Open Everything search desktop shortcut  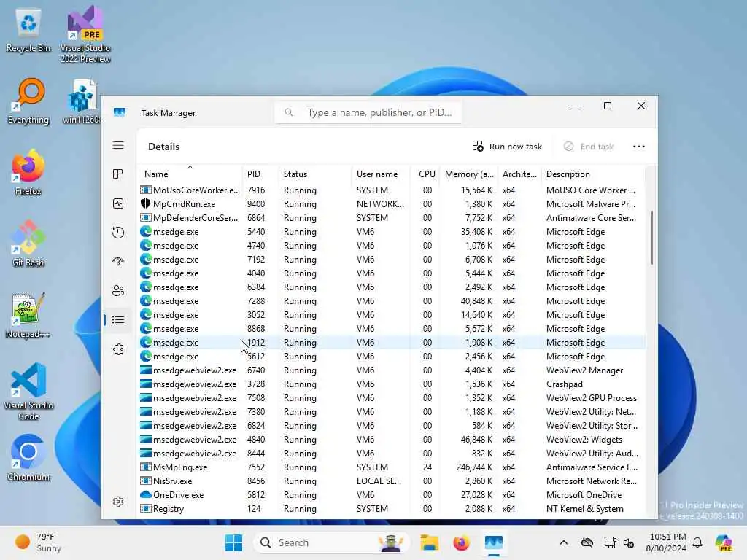pyautogui.click(x=28, y=101)
